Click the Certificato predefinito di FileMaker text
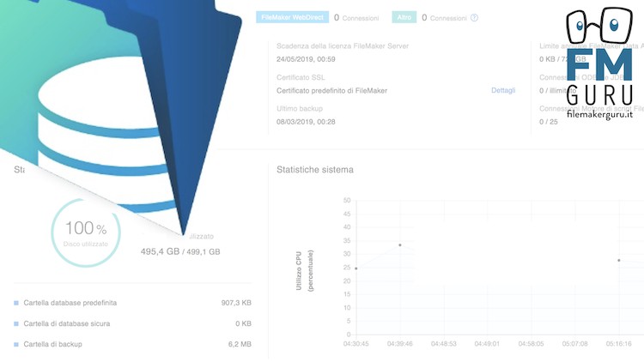 [331, 91]
